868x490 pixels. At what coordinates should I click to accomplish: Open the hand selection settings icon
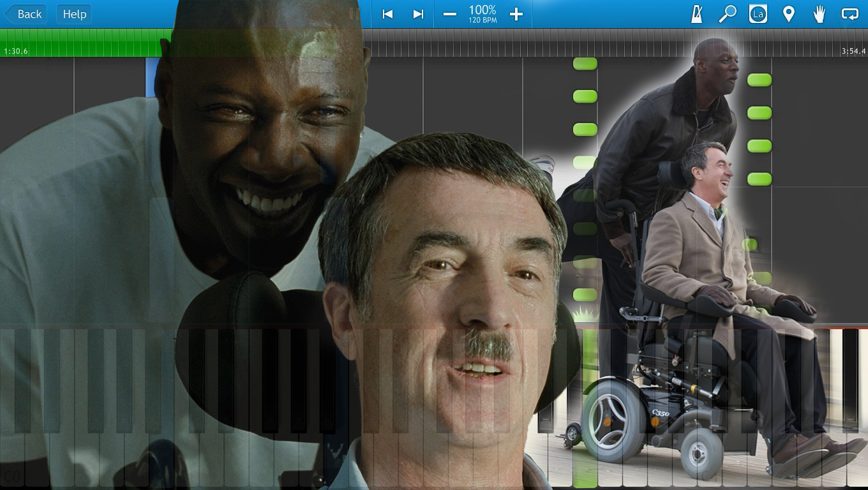(819, 14)
